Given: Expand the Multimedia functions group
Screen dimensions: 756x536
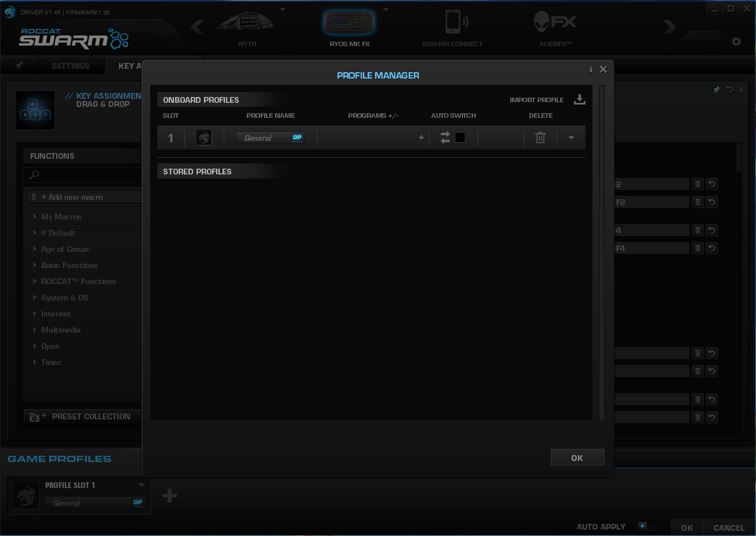Looking at the screenshot, I should coord(35,330).
